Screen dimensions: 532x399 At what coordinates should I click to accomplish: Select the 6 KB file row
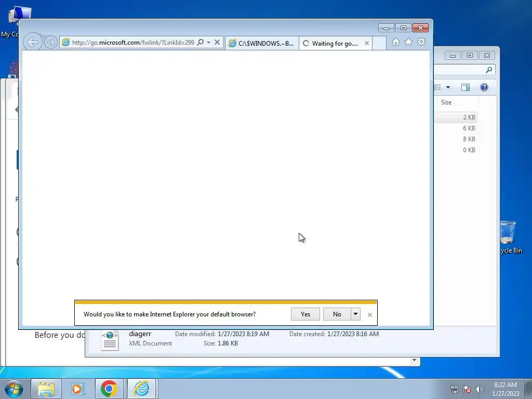point(456,128)
